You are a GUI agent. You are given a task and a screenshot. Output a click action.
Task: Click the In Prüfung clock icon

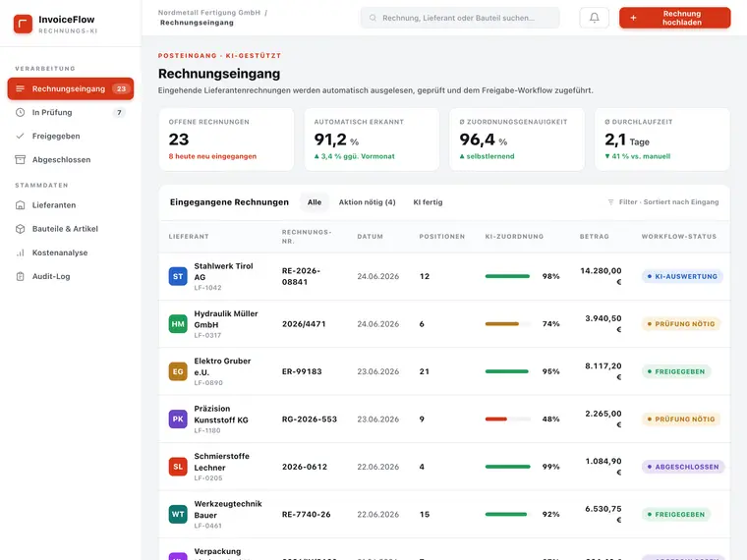coord(20,112)
